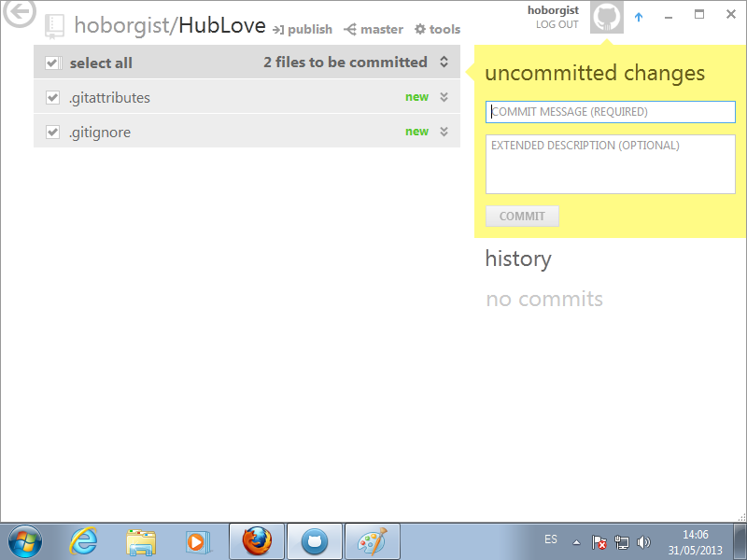This screenshot has height=560, width=747.
Task: Click the volume speaker icon
Action: tap(643, 542)
